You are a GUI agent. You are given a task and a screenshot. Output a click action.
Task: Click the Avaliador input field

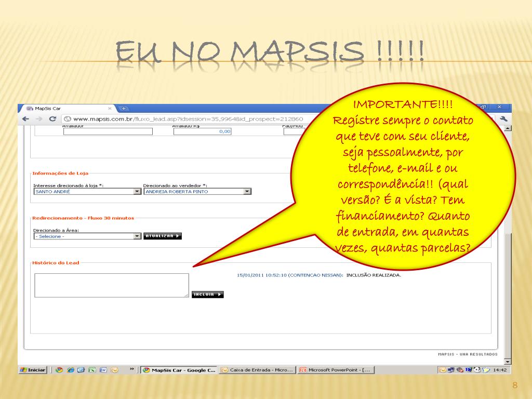click(x=108, y=131)
